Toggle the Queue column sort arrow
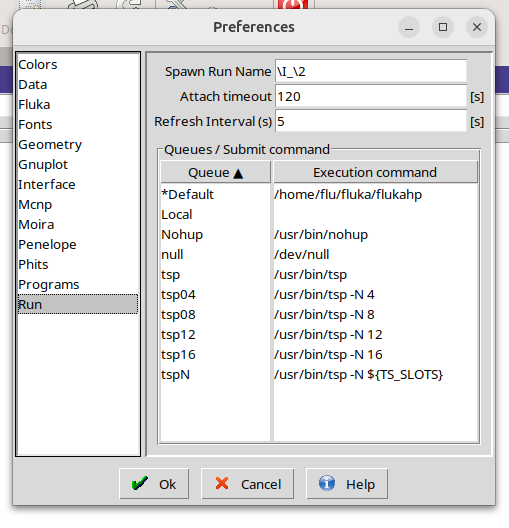 (238, 173)
